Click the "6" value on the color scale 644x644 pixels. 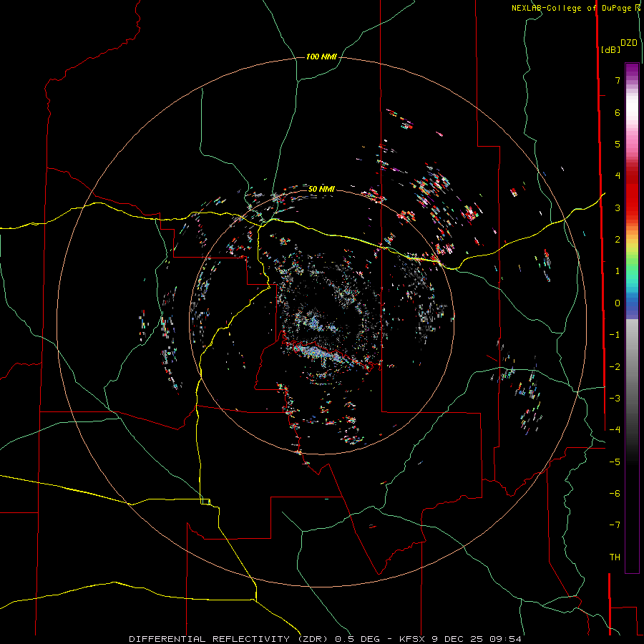pos(618,112)
